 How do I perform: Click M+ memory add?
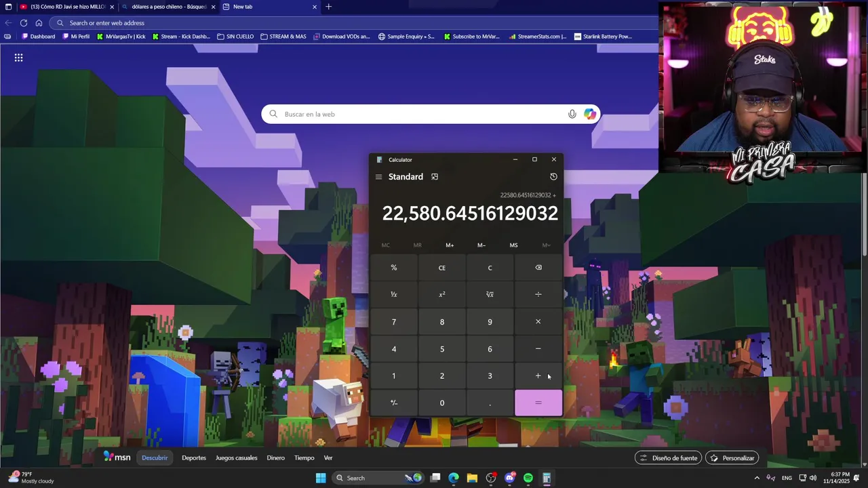pyautogui.click(x=450, y=245)
